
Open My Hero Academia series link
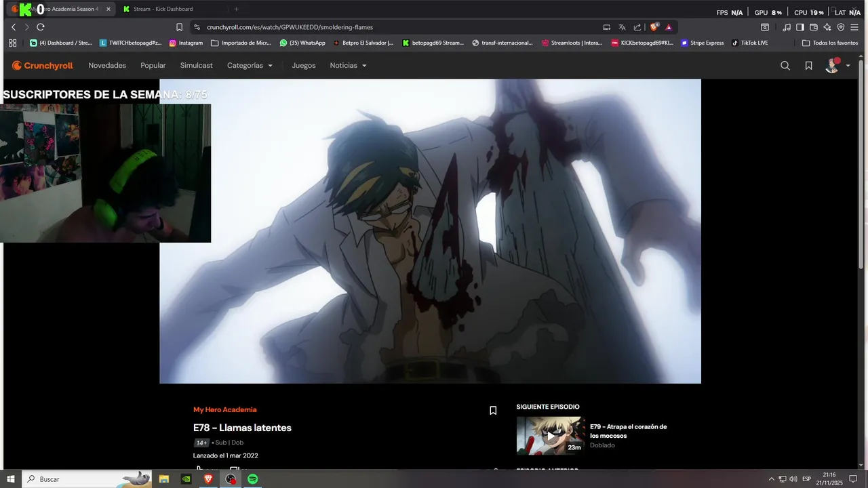pos(225,409)
